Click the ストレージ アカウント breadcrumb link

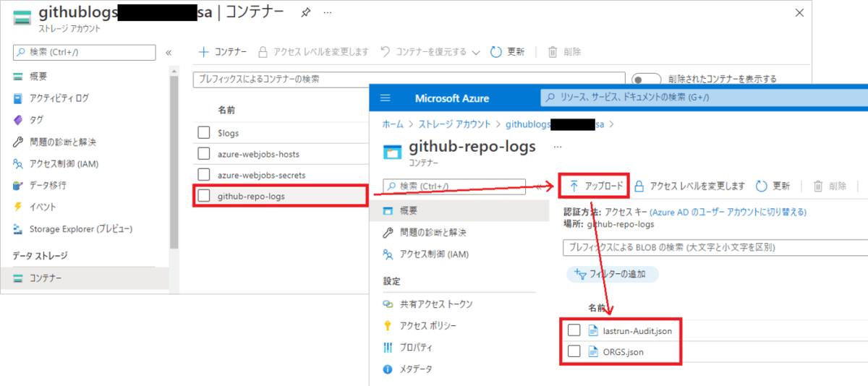[x=454, y=124]
